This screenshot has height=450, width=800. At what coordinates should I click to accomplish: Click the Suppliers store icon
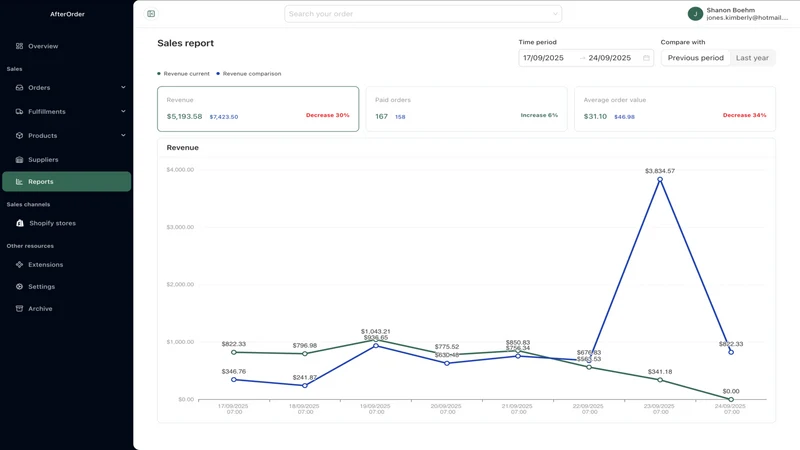coord(19,160)
